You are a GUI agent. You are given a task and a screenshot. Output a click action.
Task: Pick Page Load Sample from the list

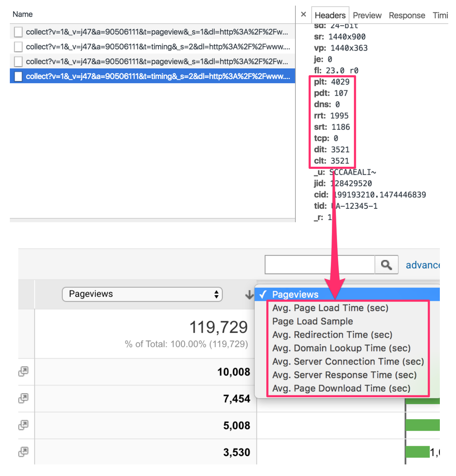[x=313, y=321]
